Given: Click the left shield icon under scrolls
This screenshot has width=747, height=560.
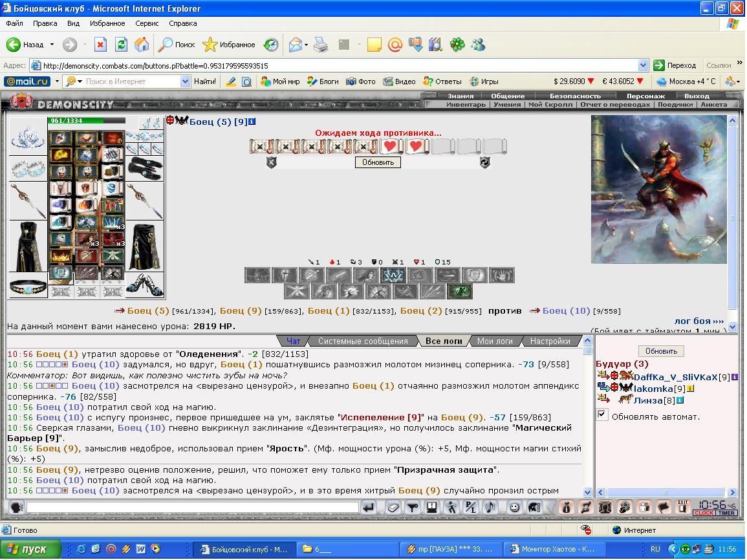Looking at the screenshot, I should click(x=271, y=162).
